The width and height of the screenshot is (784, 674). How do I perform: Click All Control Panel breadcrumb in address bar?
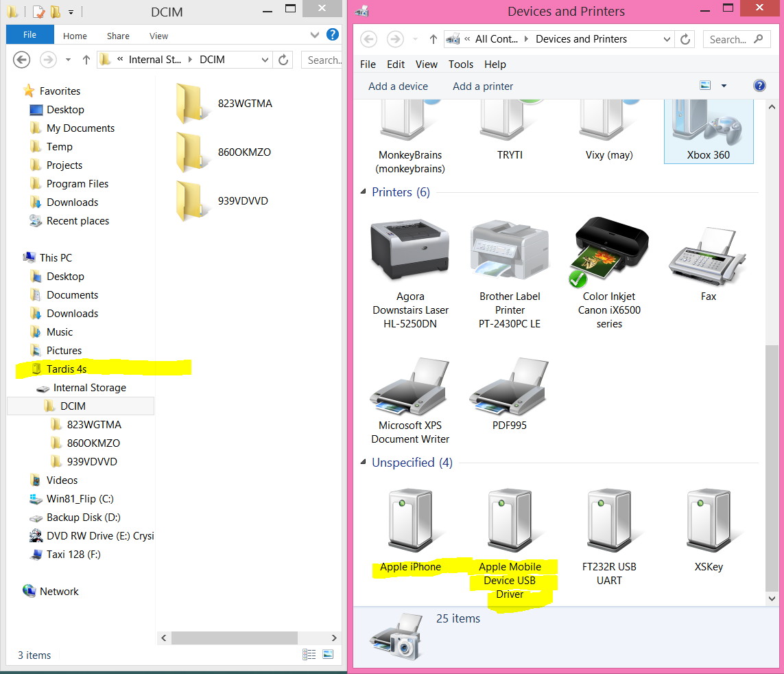click(x=496, y=39)
